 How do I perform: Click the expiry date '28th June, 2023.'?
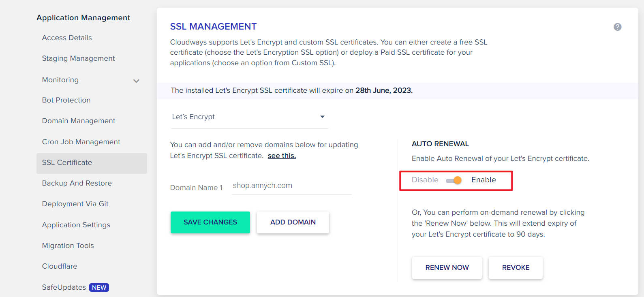pyautogui.click(x=384, y=90)
